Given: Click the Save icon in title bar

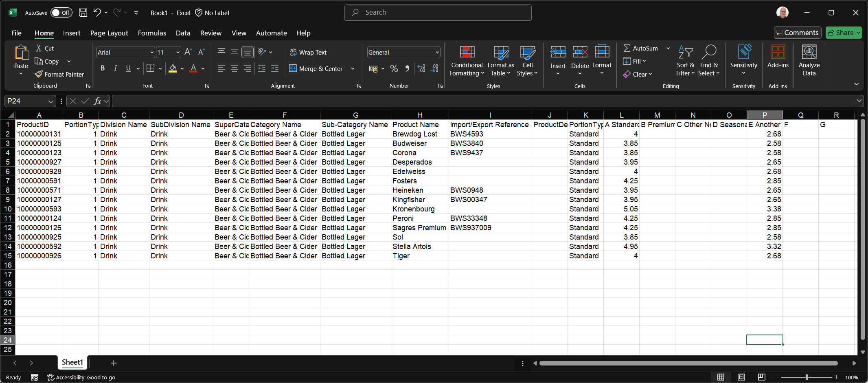Looking at the screenshot, I should (83, 13).
